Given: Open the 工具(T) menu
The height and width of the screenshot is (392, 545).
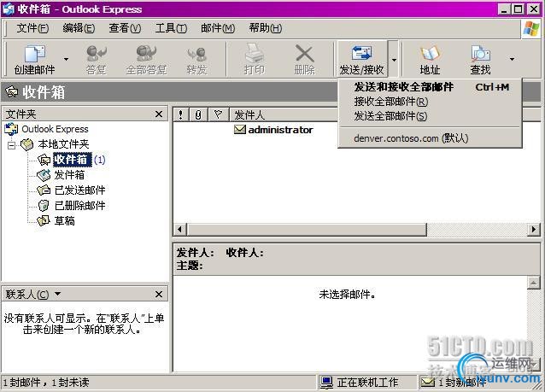Looking at the screenshot, I should (x=171, y=28).
